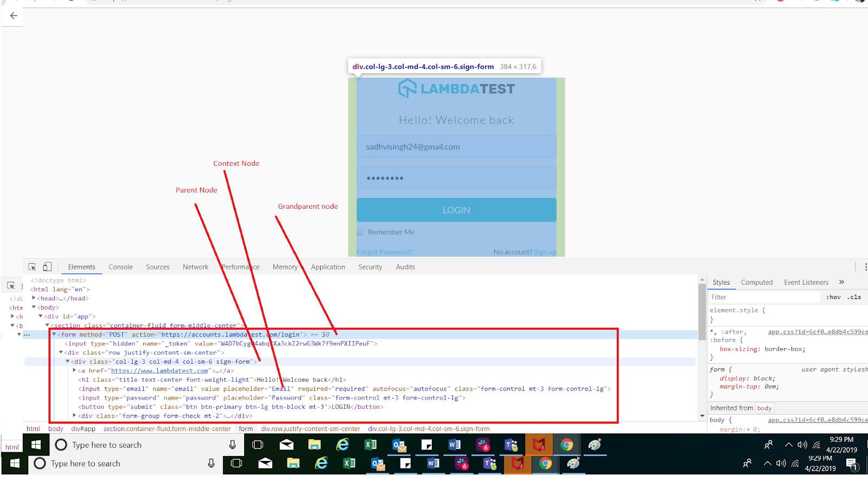Click the microphone icon in upper search box
This screenshot has width=868, height=488.
click(233, 445)
